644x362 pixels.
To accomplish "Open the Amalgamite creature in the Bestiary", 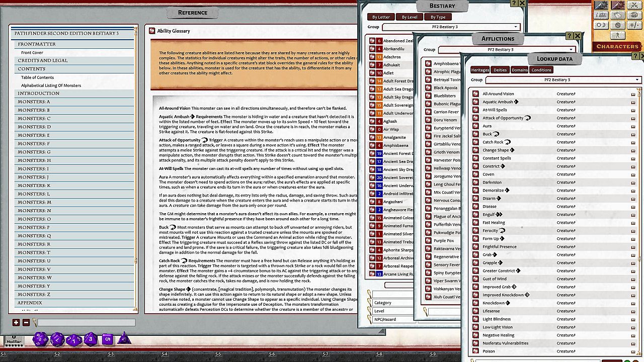I will click(394, 137).
